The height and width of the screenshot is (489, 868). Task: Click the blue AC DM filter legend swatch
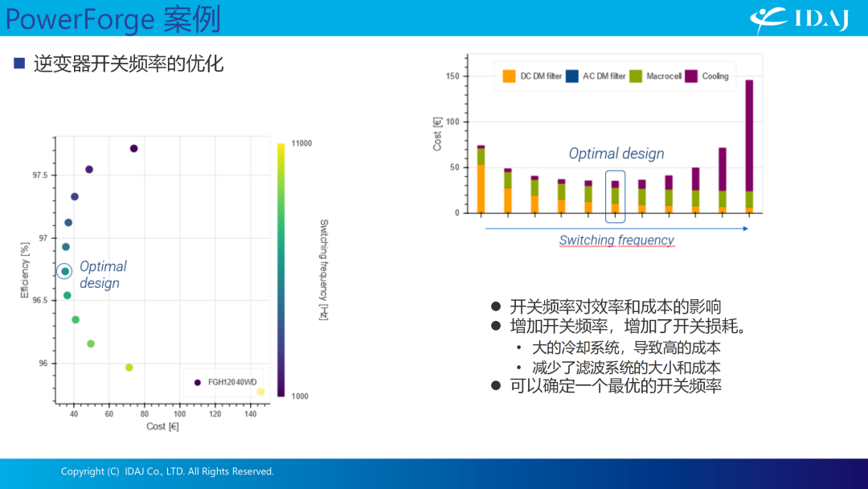(x=572, y=76)
